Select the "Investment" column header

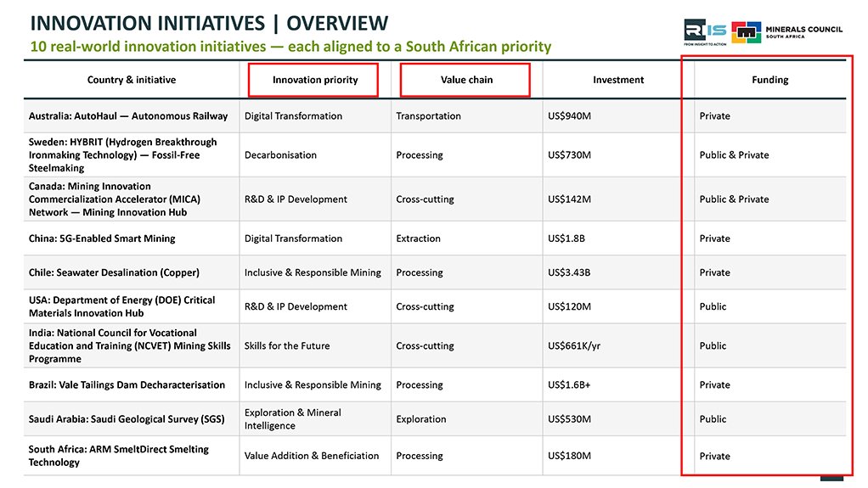pos(618,80)
